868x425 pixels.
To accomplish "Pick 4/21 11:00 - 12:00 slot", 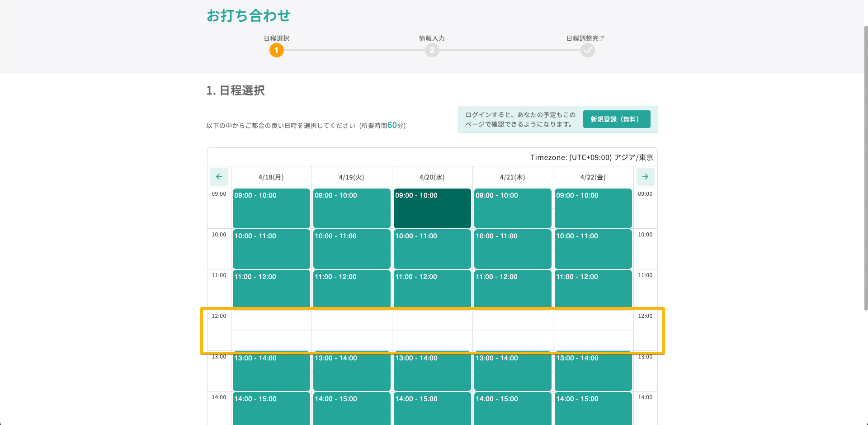I will click(513, 290).
